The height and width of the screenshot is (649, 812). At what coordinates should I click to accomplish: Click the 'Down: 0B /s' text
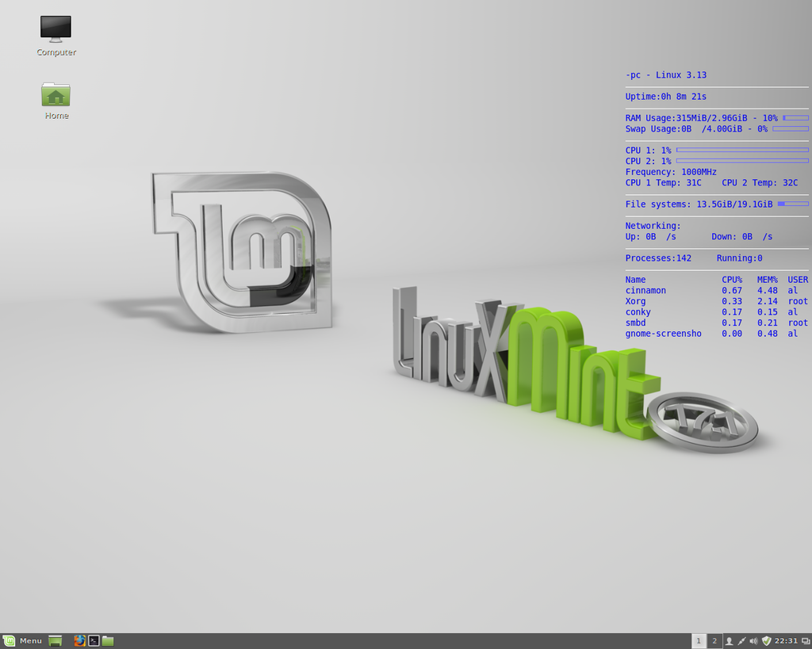click(x=741, y=236)
